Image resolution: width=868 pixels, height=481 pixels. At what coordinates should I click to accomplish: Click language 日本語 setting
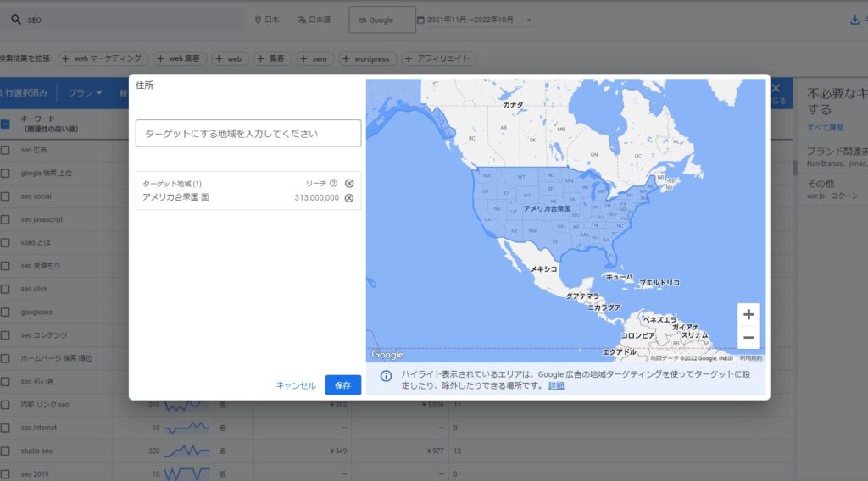pyautogui.click(x=314, y=19)
